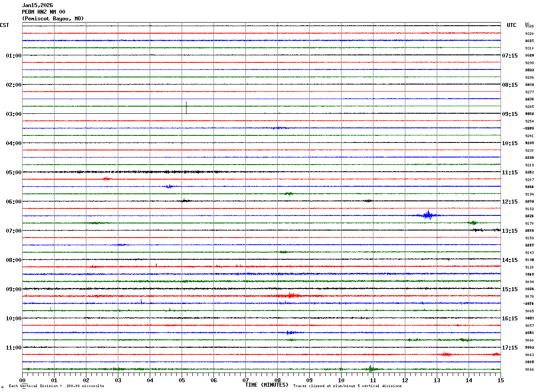536x392 pixels.
Task: Click minute tick label "13" on time axis
Action: click(437, 380)
